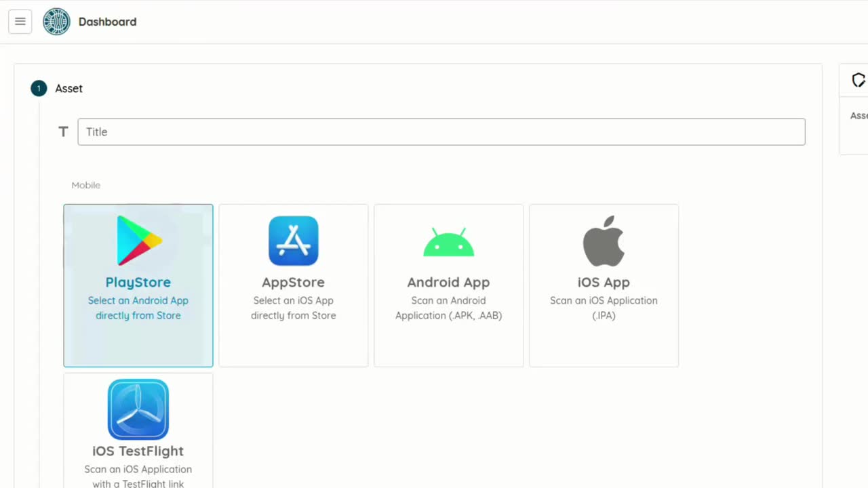868x488 pixels.
Task: Click the gray Apple logo icon
Action: pos(604,241)
